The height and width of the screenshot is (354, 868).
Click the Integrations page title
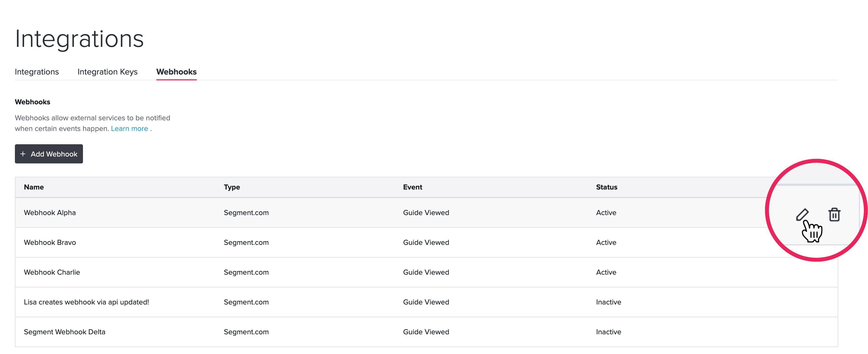[x=79, y=39]
